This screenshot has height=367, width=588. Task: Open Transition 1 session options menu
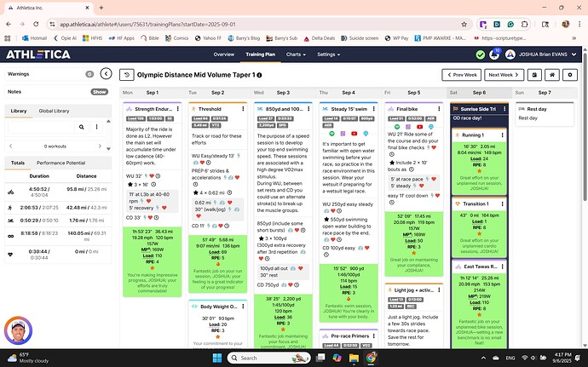coord(503,204)
